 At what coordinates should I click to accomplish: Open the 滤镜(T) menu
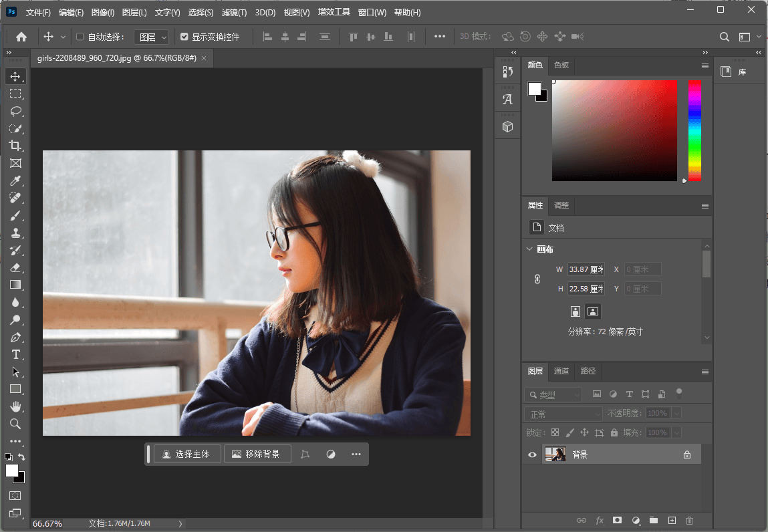pyautogui.click(x=234, y=13)
